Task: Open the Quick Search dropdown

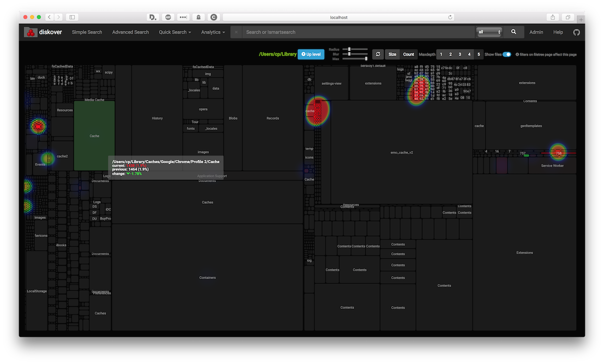Action: [175, 32]
